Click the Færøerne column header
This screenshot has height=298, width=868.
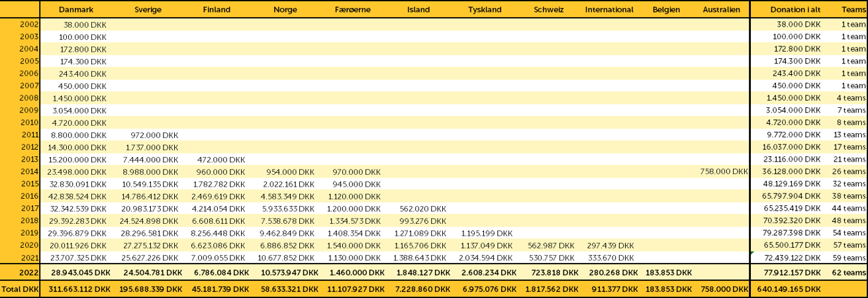[x=354, y=10]
